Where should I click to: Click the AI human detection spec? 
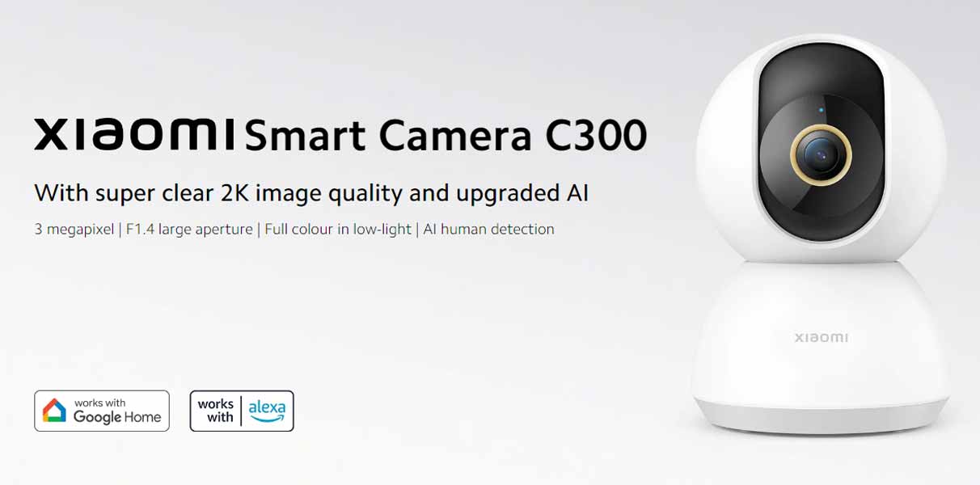pyautogui.click(x=488, y=230)
